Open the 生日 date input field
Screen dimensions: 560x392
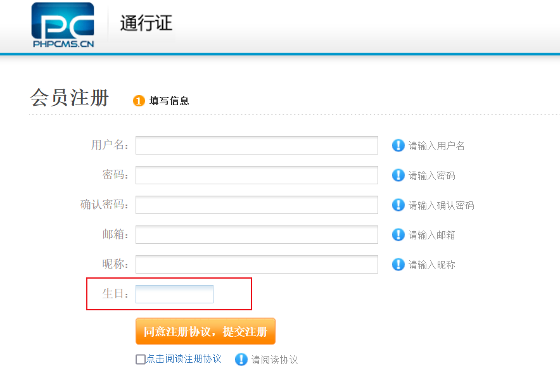click(x=174, y=294)
